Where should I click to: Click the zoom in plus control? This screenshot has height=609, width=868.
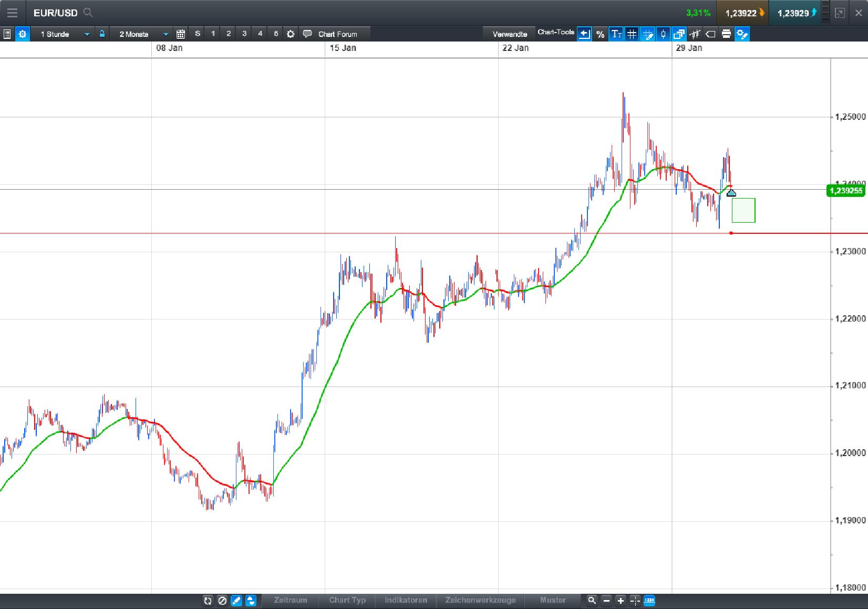pos(621,600)
